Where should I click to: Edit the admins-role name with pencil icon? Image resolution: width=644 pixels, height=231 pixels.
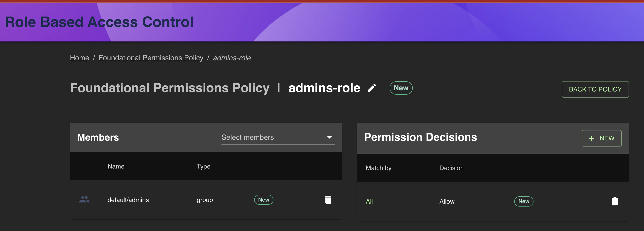(371, 88)
